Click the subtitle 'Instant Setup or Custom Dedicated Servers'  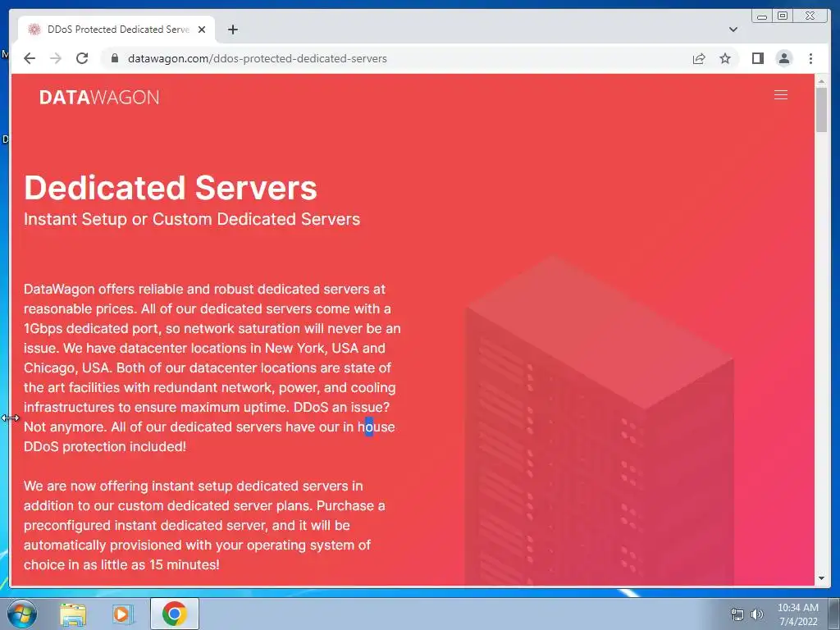192,219
